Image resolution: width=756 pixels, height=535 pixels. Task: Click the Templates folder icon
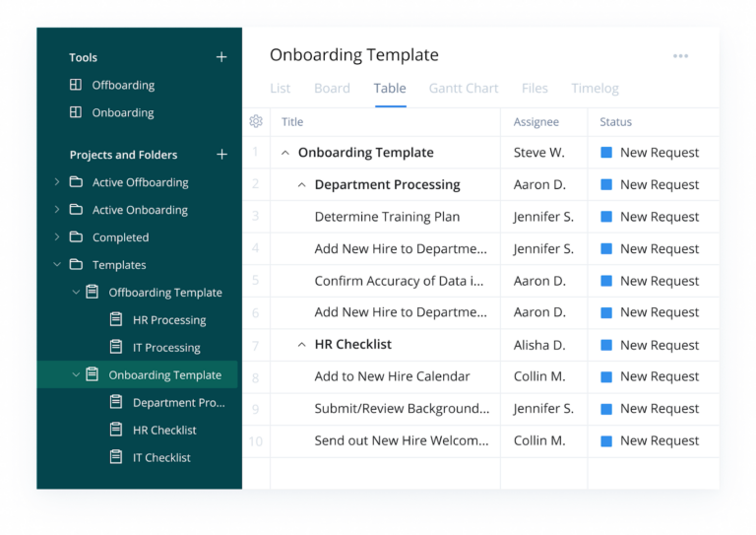(76, 264)
